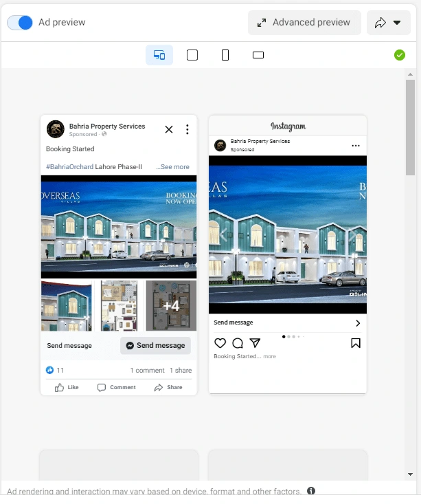
Task: Go to next Instagram carousel image
Action: click(352, 234)
